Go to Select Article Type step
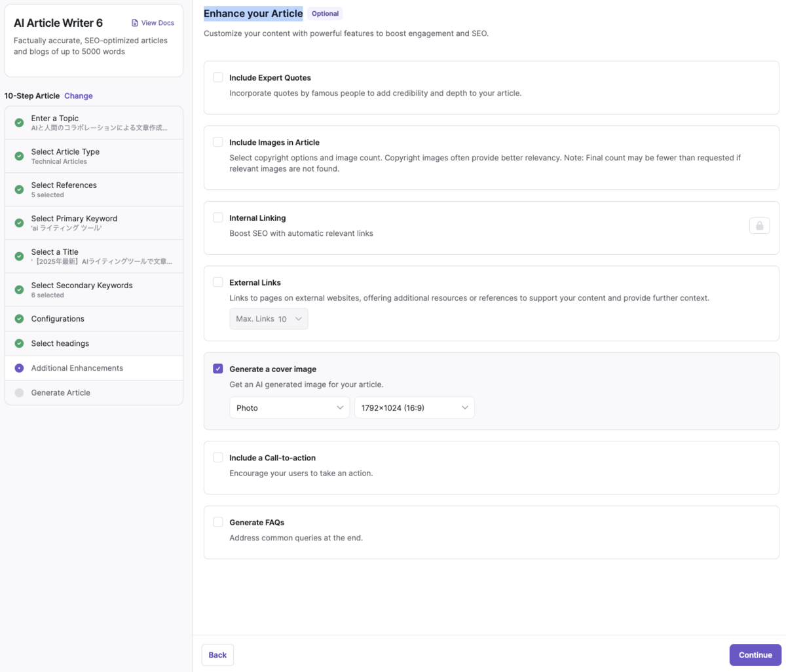Screen dimensions: 786x672 click(94, 156)
